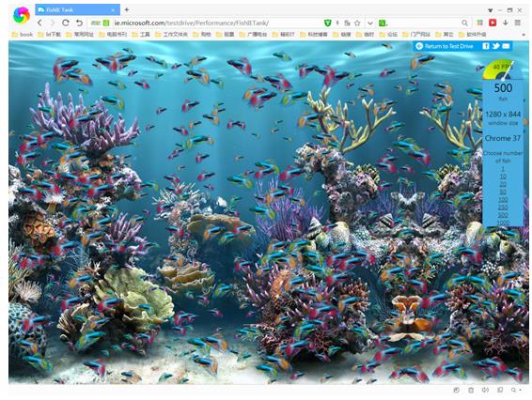Viewport: 532px width, 400px height.
Task: Bookmark page with the star icon
Action: (357, 23)
